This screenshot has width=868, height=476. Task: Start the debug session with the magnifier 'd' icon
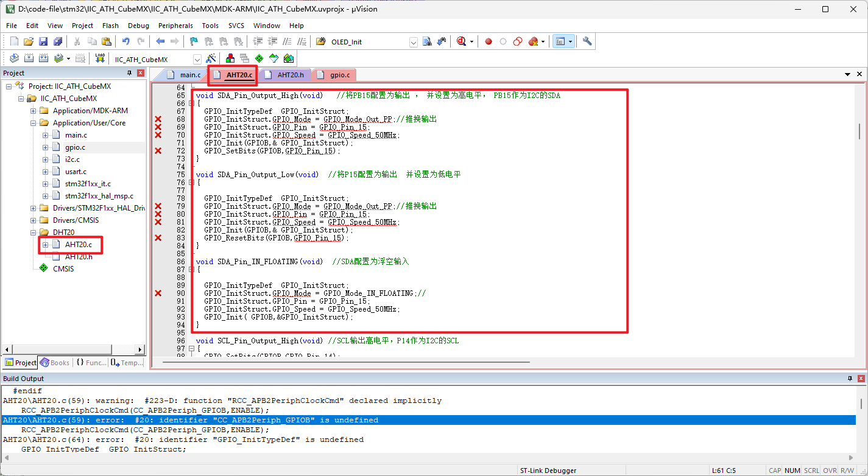tap(461, 41)
